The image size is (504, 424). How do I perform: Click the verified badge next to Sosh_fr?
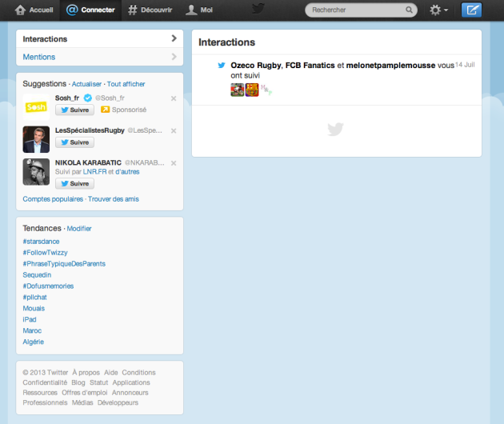[x=88, y=98]
